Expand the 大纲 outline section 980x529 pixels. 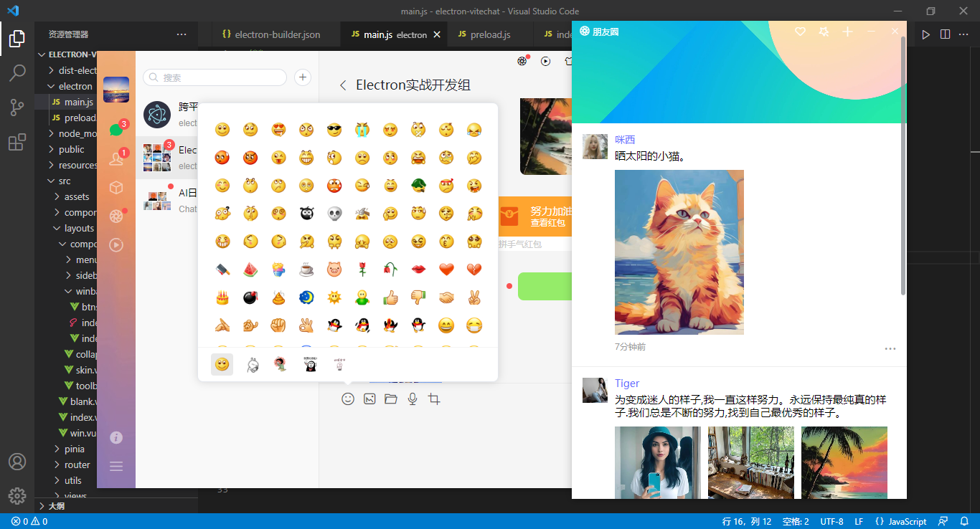pyautogui.click(x=116, y=505)
